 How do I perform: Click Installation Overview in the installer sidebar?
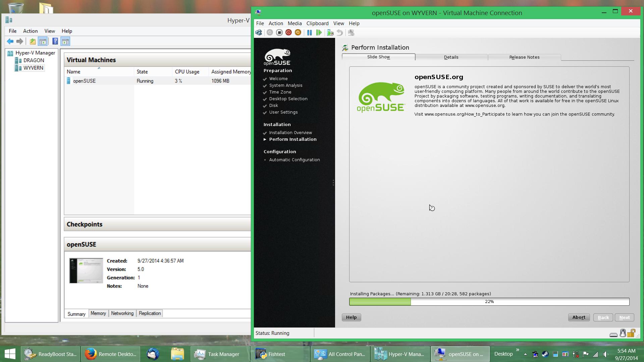coord(290,133)
